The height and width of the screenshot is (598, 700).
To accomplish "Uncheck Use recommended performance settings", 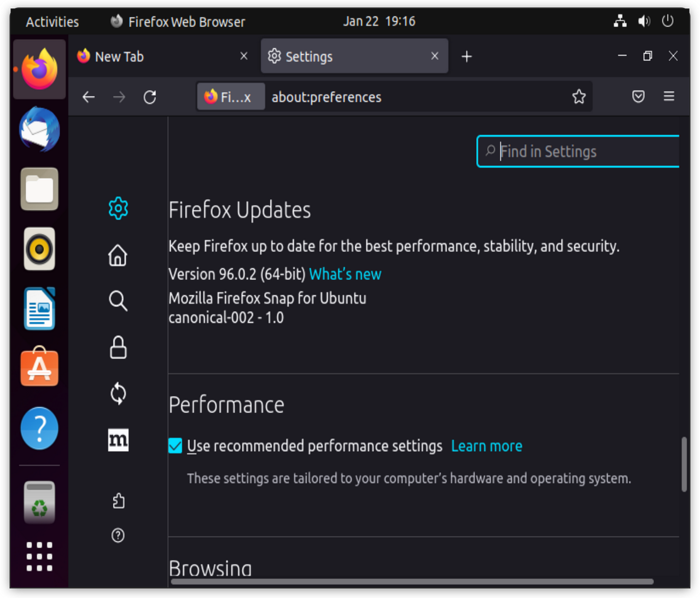I will click(176, 446).
